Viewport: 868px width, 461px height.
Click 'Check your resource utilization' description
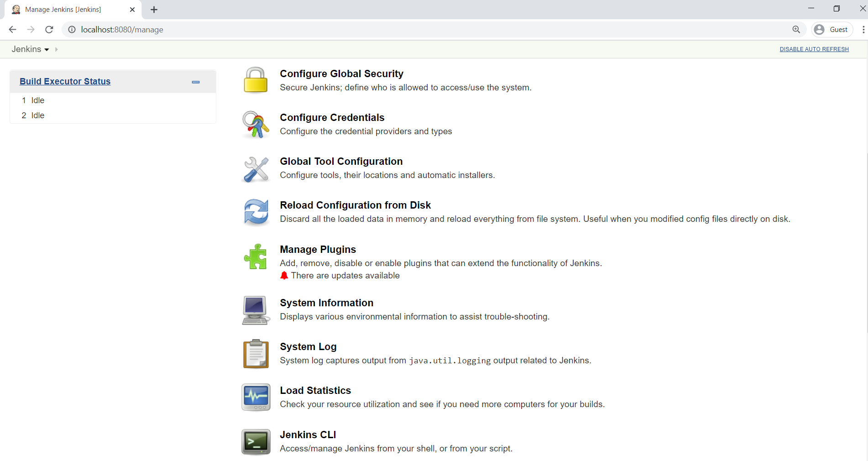[442, 404]
